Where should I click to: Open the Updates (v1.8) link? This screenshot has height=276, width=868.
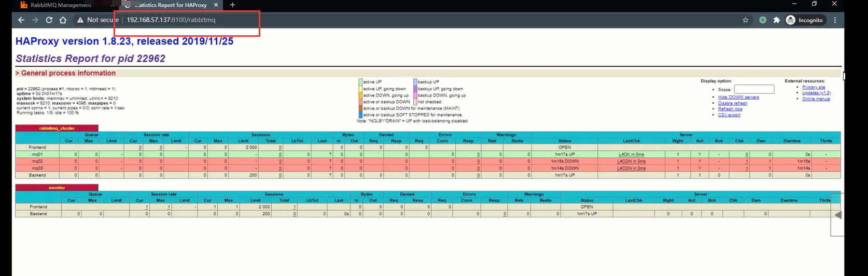point(816,93)
